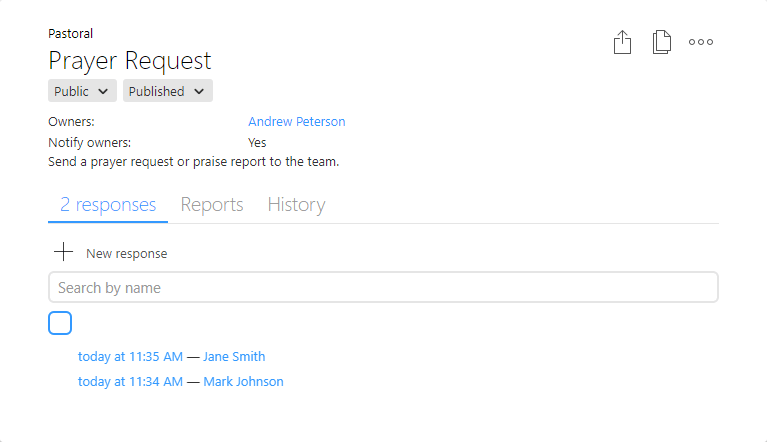Click the New response button text

coord(127,254)
